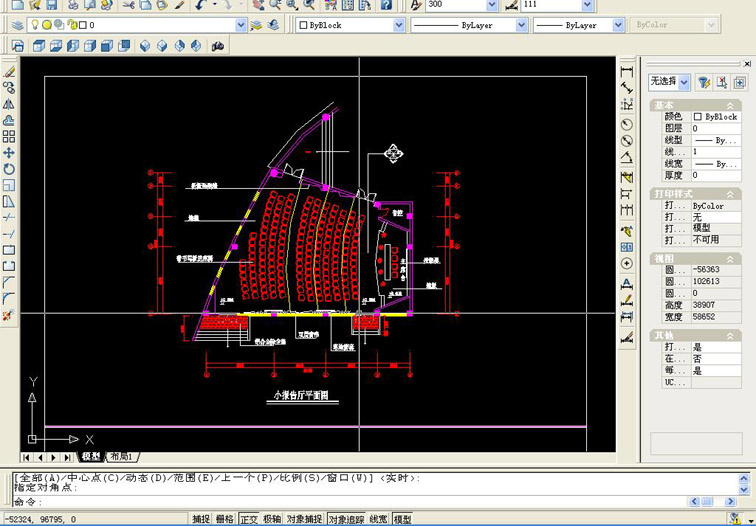Switch to the 模型 model tab

tap(92, 456)
